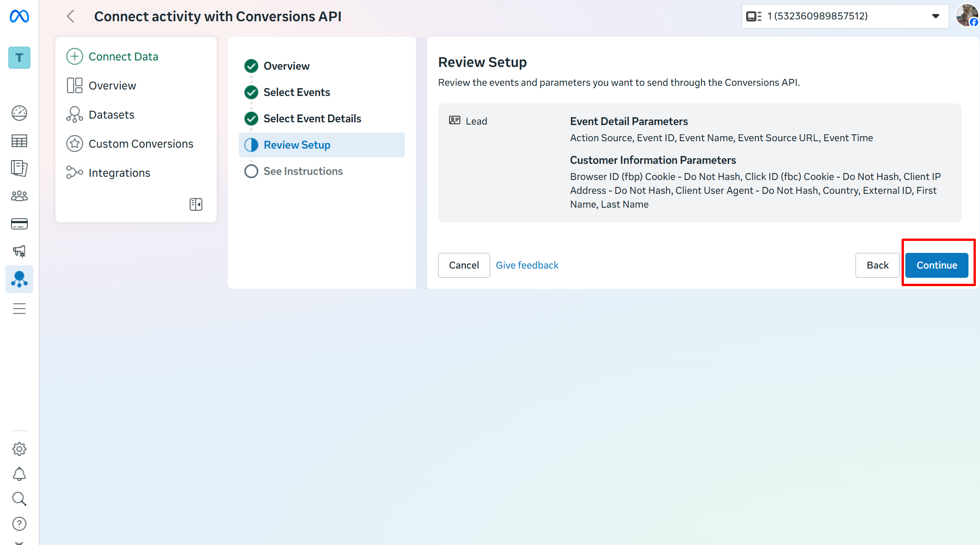Open Audiences people icon in sidebar

[x=19, y=196]
